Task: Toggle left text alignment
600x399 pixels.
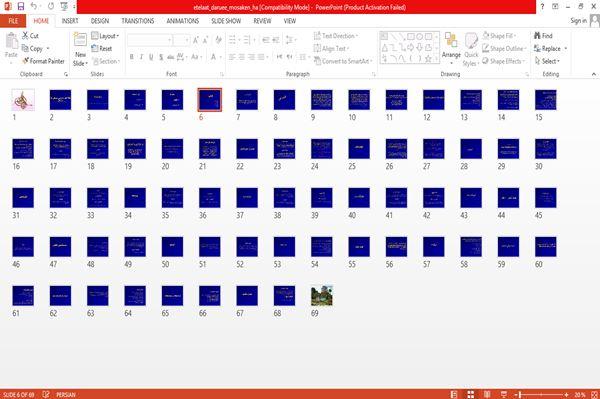Action: pyautogui.click(x=232, y=57)
